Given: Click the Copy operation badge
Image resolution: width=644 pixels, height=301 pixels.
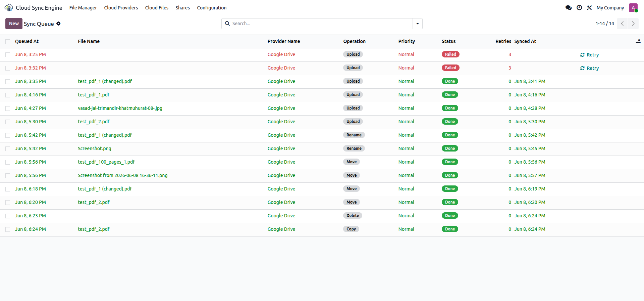Looking at the screenshot, I should click(351, 229).
